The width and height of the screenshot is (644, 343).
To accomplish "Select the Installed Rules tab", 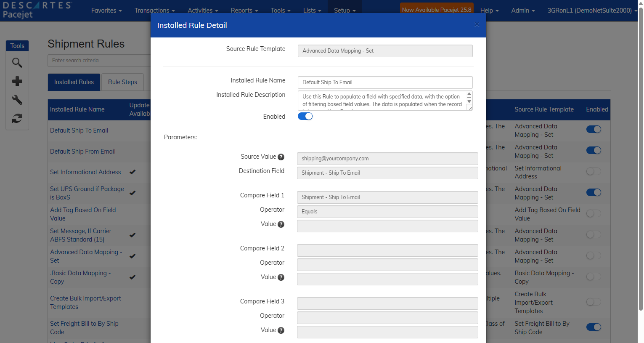I will point(74,82).
